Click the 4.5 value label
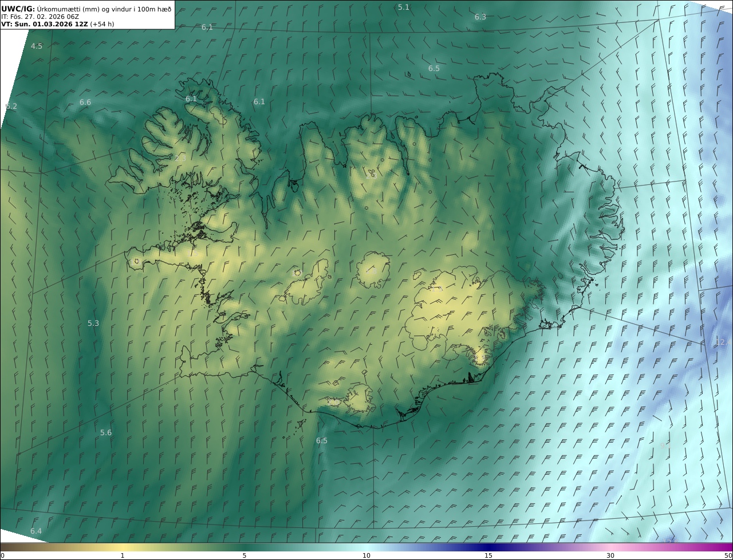Viewport: 733px width, 560px height. pyautogui.click(x=36, y=46)
